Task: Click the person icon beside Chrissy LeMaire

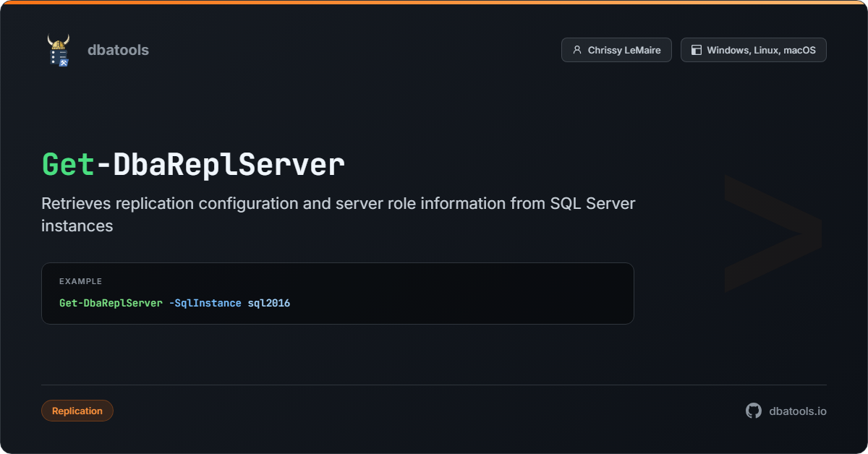Action: click(577, 50)
